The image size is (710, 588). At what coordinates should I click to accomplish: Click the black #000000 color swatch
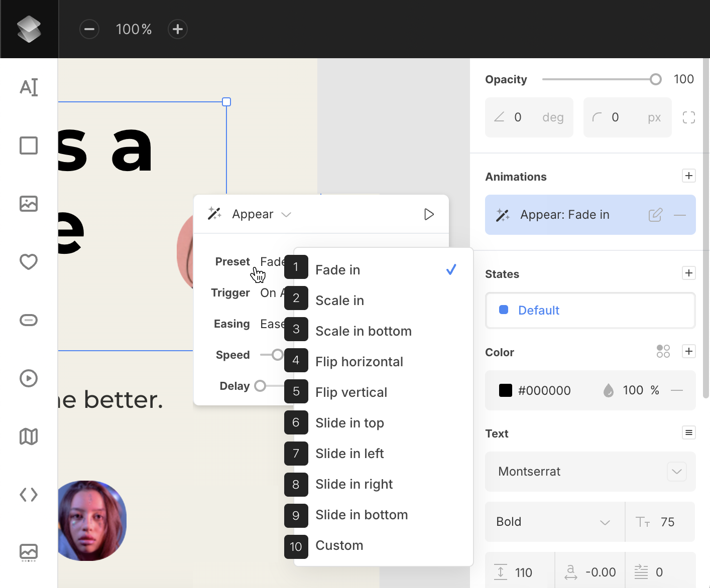coord(506,390)
